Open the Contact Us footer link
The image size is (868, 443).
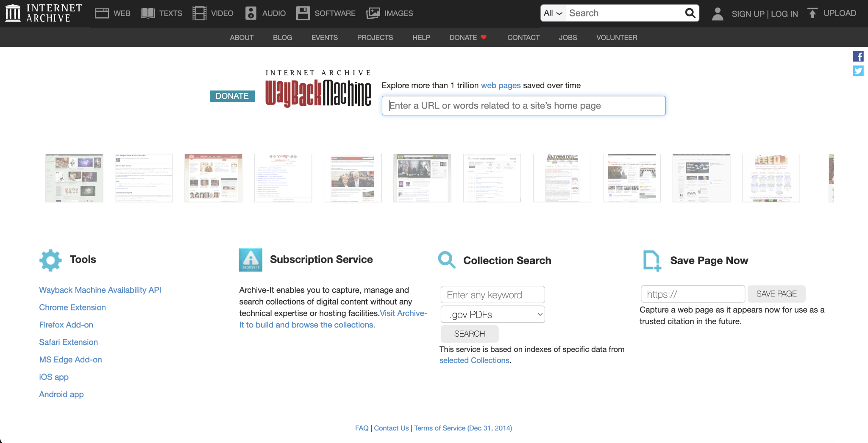pyautogui.click(x=391, y=428)
